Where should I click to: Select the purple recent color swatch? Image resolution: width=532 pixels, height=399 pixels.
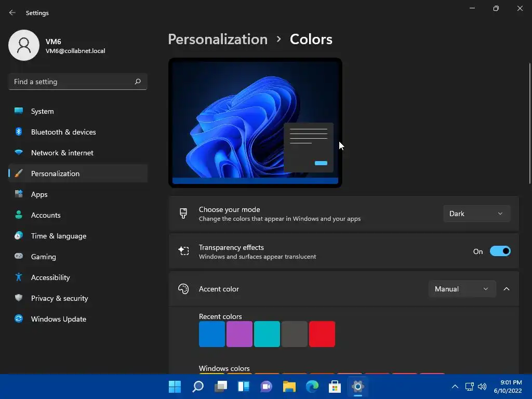239,334
